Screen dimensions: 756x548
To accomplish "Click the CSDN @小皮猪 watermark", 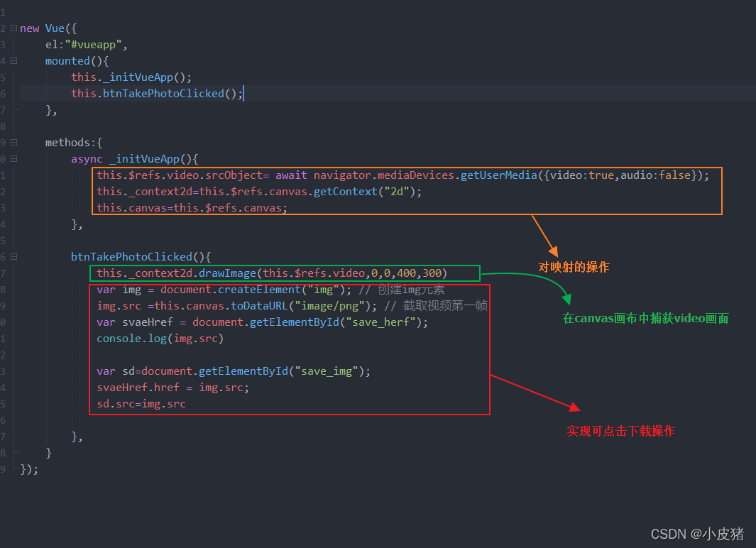I will 697,533.
